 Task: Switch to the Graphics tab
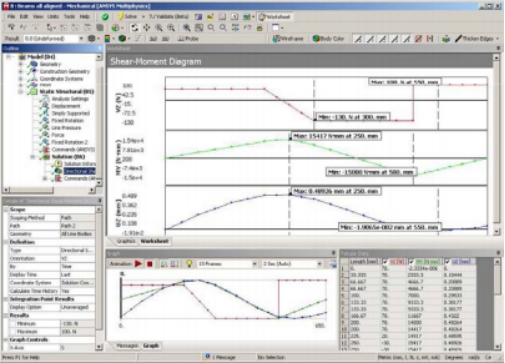pyautogui.click(x=126, y=241)
